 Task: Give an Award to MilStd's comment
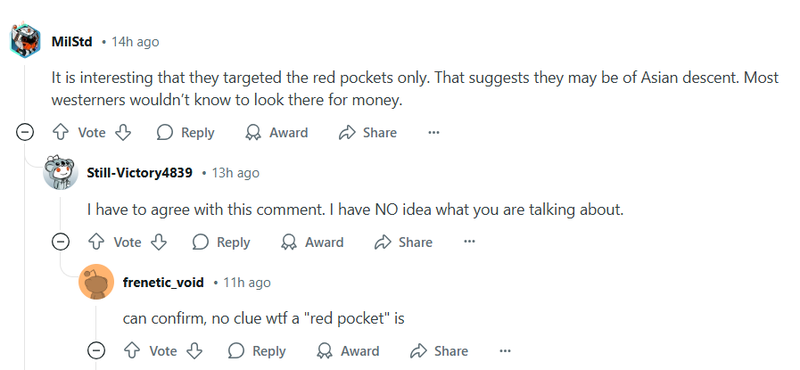(x=277, y=133)
